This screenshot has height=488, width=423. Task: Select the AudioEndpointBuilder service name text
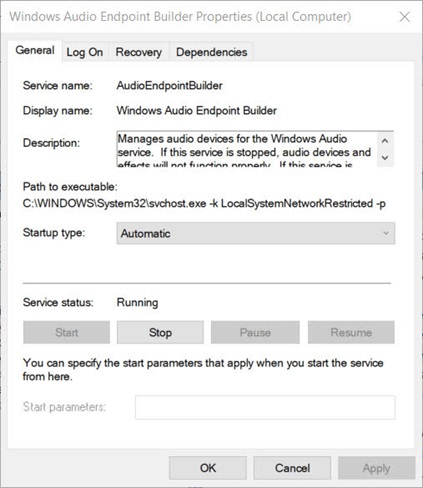click(169, 86)
